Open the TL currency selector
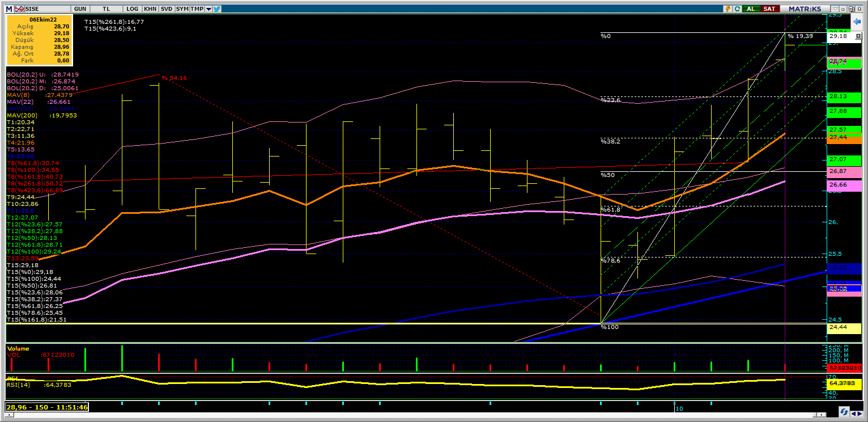 [107, 9]
